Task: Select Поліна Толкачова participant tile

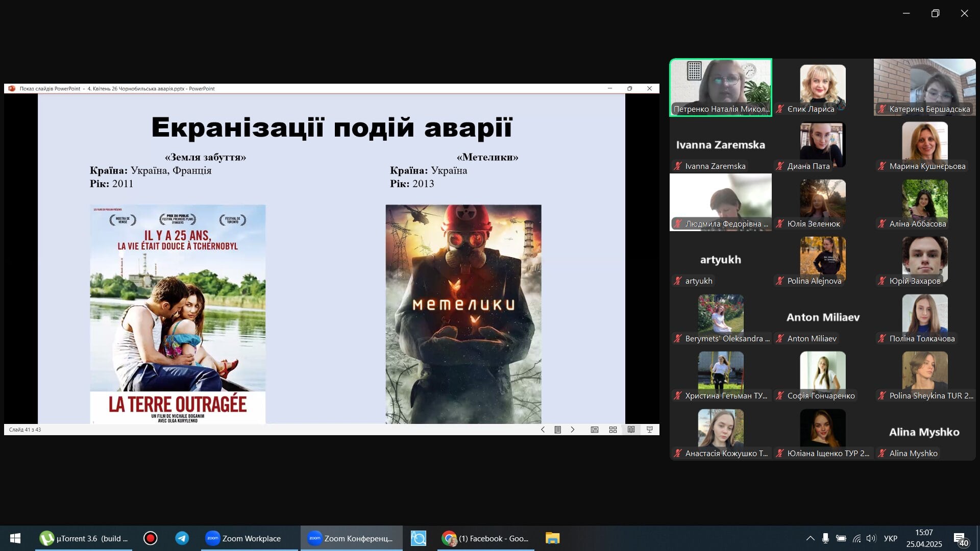Action: coord(925,317)
